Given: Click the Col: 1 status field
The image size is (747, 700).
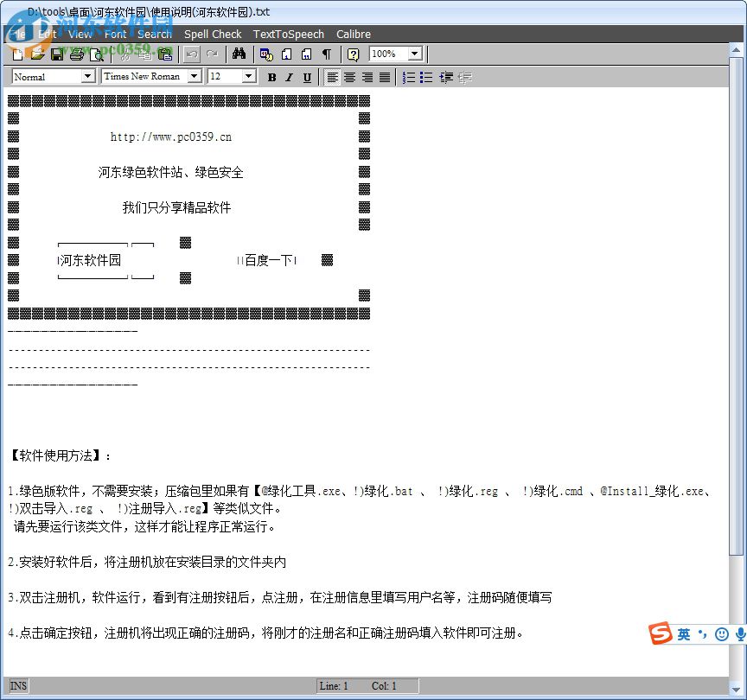Looking at the screenshot, I should tap(384, 685).
